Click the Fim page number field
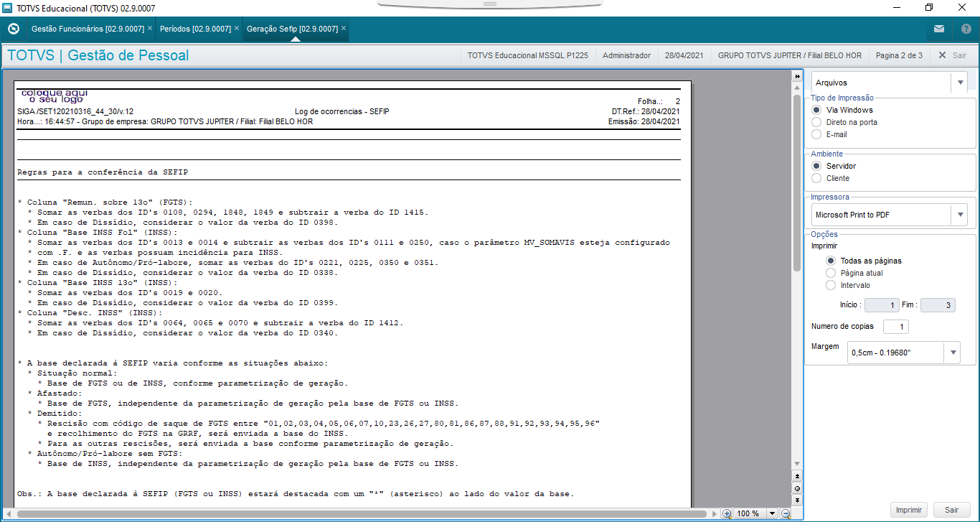This screenshot has width=980, height=522. (938, 305)
